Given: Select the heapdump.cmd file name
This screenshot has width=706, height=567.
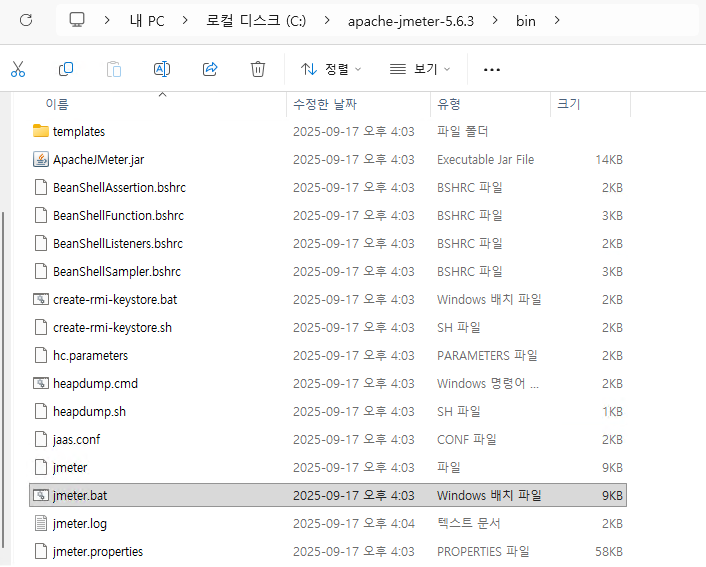Looking at the screenshot, I should (x=95, y=383).
